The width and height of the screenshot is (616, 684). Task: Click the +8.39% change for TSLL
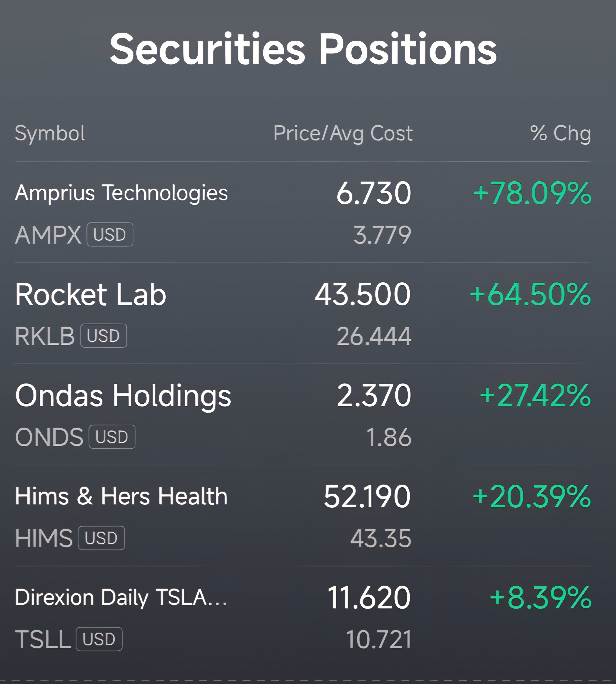[x=541, y=598]
